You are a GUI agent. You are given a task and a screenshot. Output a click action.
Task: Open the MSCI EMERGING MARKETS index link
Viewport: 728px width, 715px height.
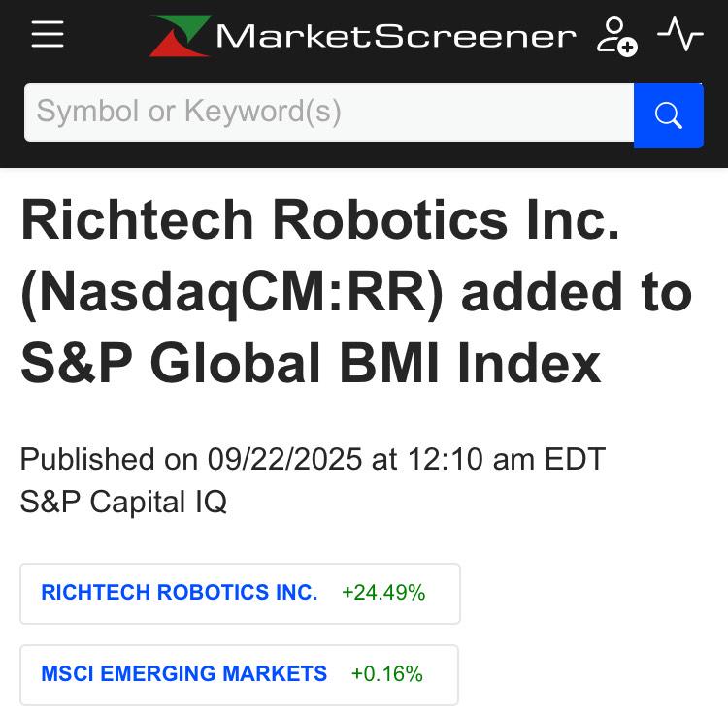point(184,674)
